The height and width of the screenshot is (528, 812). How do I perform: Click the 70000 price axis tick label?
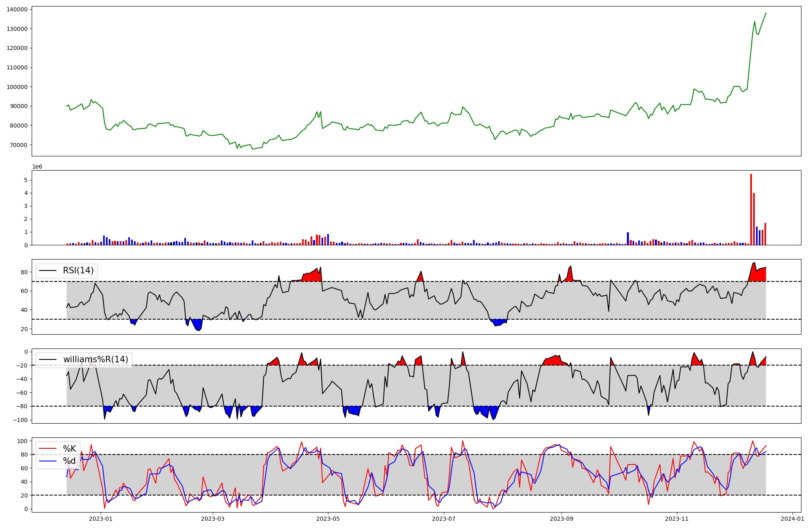(x=19, y=145)
